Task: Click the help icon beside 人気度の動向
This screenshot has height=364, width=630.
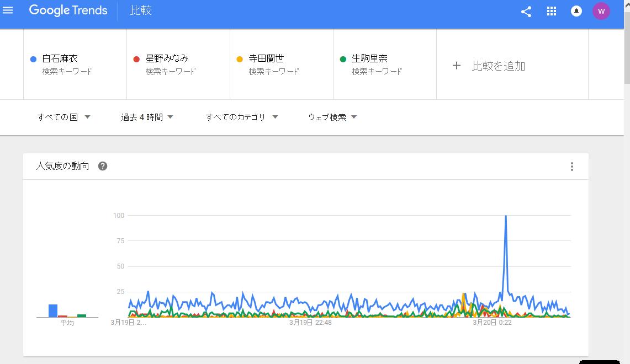Action: [x=103, y=166]
